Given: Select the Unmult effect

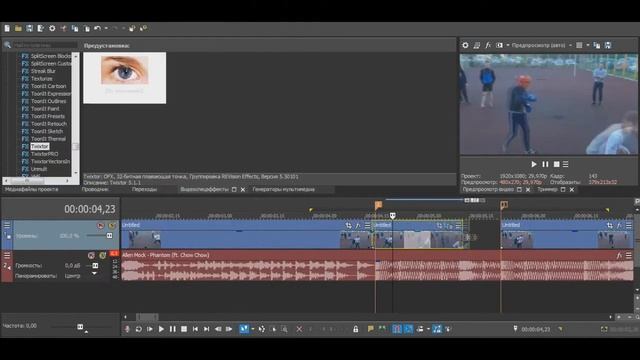Looking at the screenshot, I should (39, 169).
